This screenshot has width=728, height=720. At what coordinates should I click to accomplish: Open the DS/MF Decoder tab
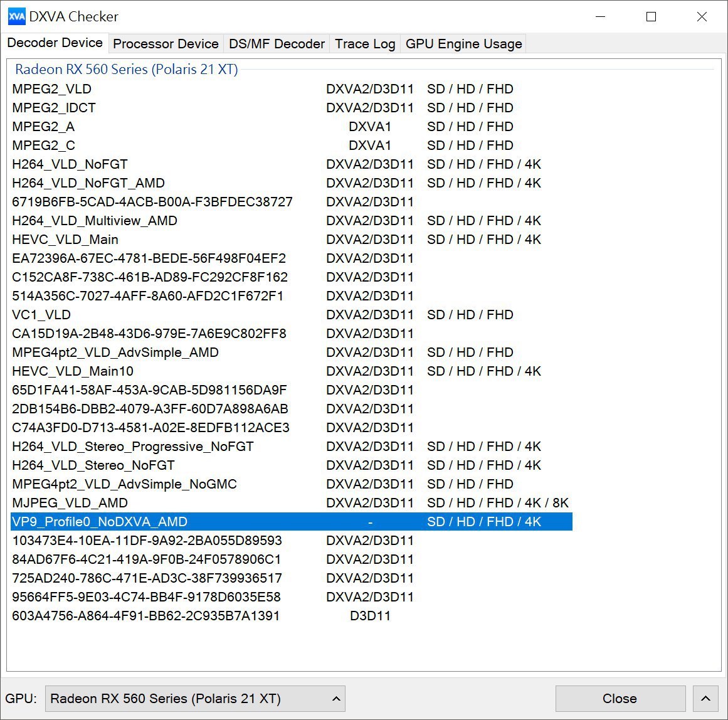click(277, 44)
